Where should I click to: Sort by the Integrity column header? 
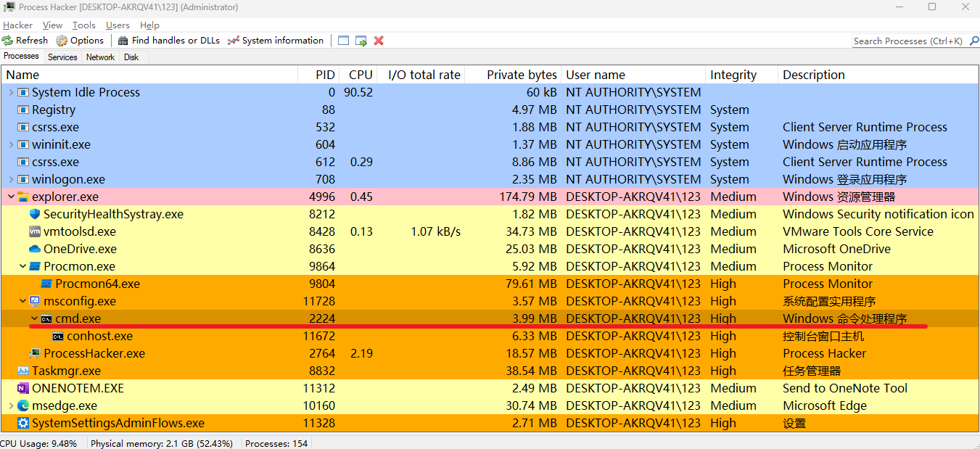point(742,75)
